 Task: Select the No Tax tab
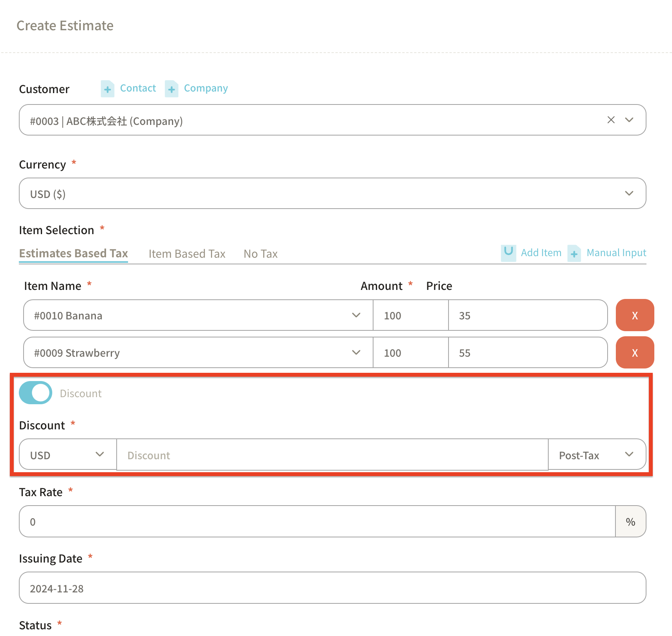point(260,254)
